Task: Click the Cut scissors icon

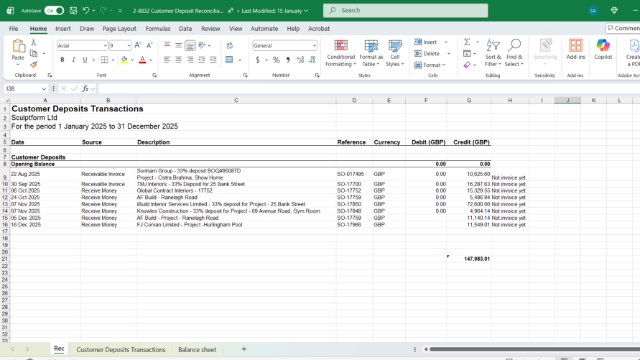Action: click(33, 42)
